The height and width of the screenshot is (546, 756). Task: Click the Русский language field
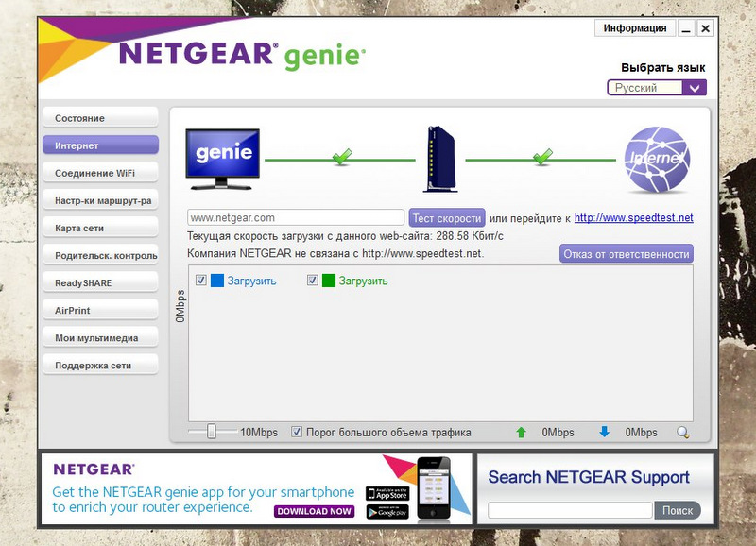(645, 88)
